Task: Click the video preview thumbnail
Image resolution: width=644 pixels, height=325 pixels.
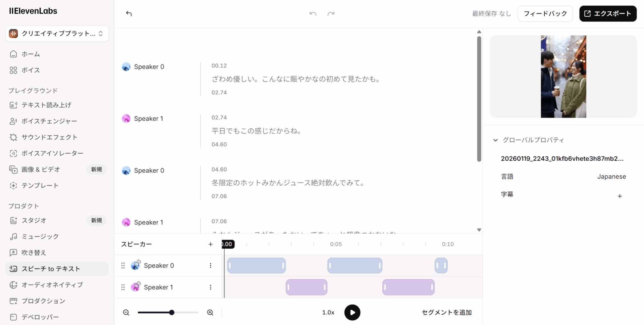Action: 563,77
